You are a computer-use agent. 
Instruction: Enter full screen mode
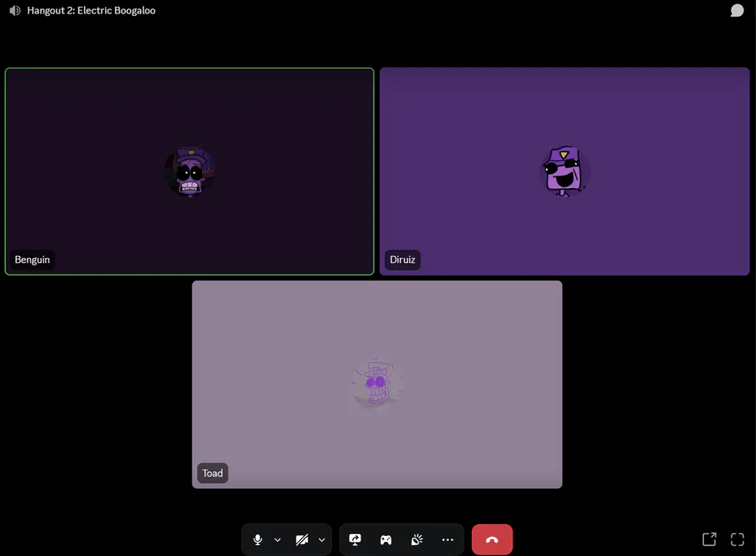pos(738,539)
